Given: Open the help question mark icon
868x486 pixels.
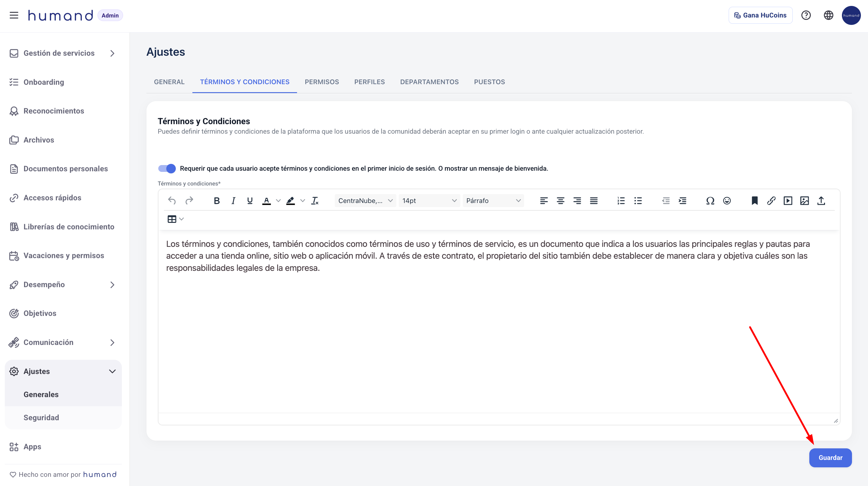Looking at the screenshot, I should pyautogui.click(x=806, y=15).
